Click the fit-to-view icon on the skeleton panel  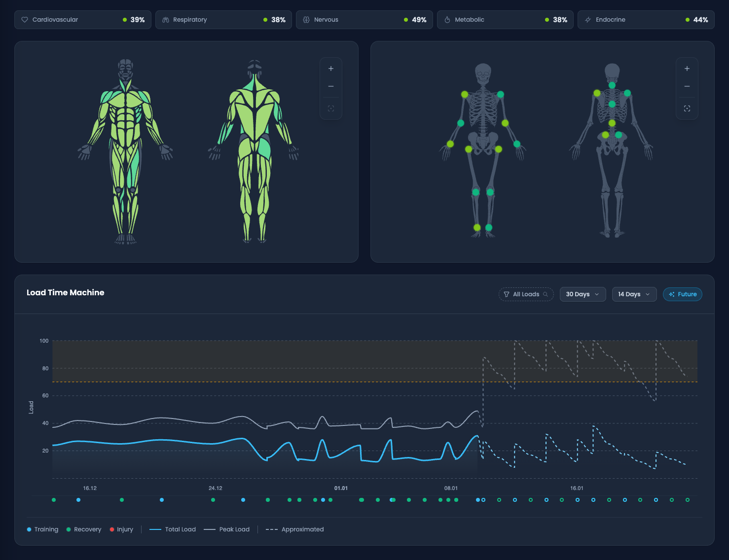coord(687,108)
